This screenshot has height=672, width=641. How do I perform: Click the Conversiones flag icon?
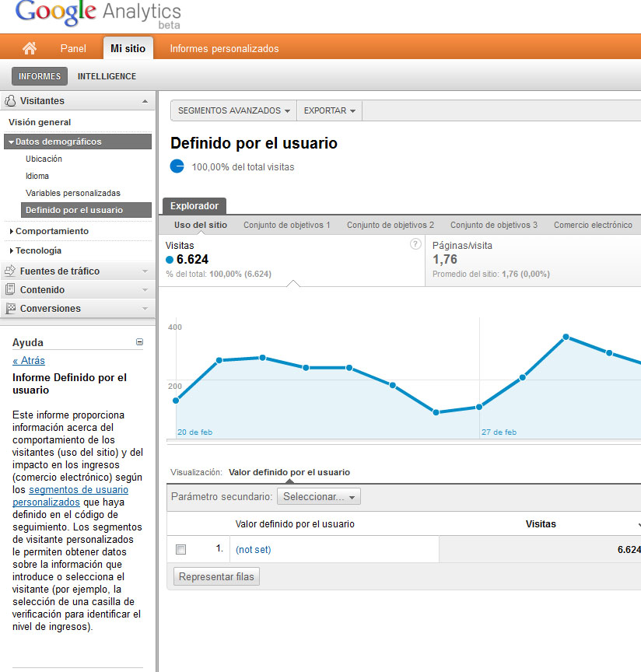pyautogui.click(x=10, y=309)
